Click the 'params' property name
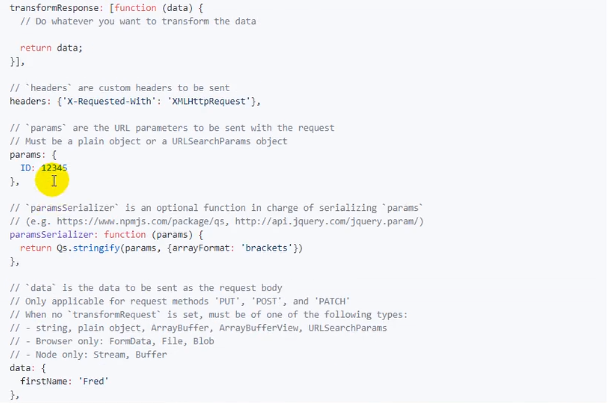The image size is (611, 403). pos(25,155)
